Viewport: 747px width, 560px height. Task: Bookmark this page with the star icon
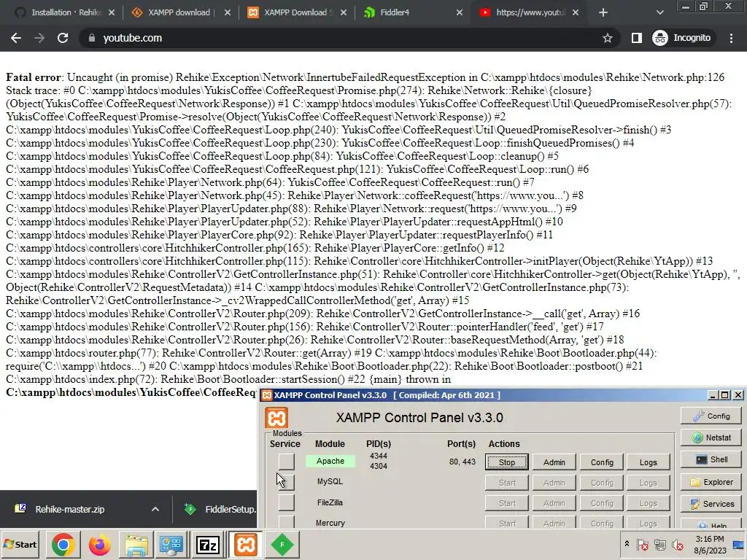pyautogui.click(x=608, y=38)
